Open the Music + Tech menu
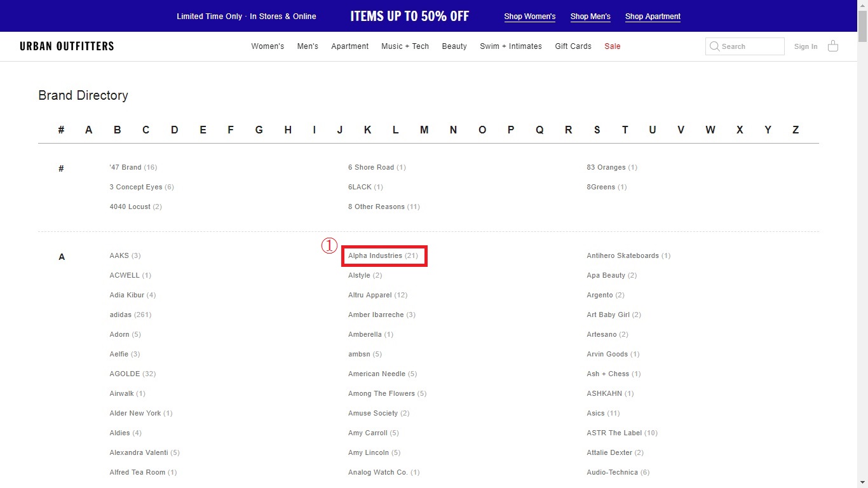This screenshot has height=488, width=868. (405, 46)
